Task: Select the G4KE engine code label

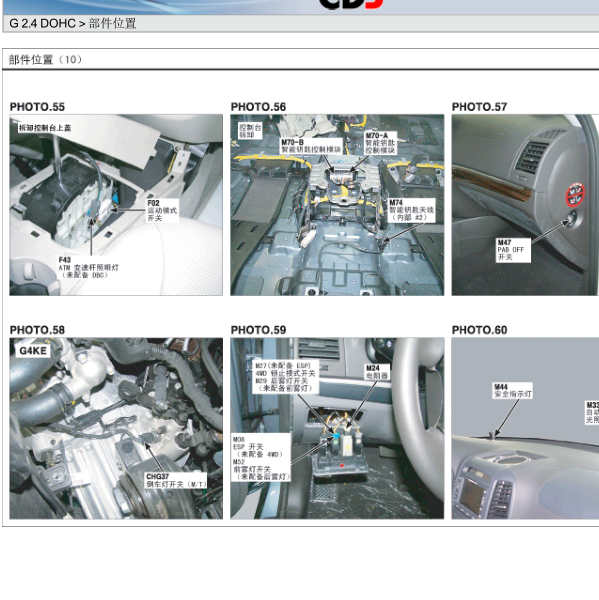Action: point(33,351)
